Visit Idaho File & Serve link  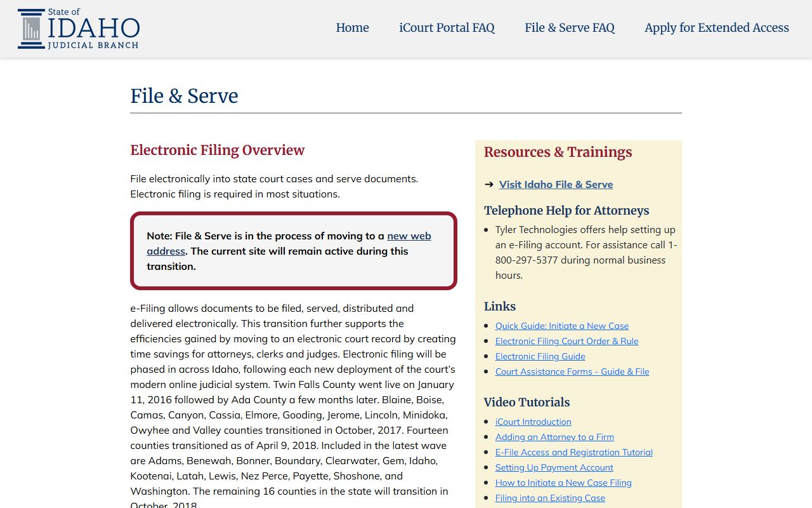click(556, 184)
